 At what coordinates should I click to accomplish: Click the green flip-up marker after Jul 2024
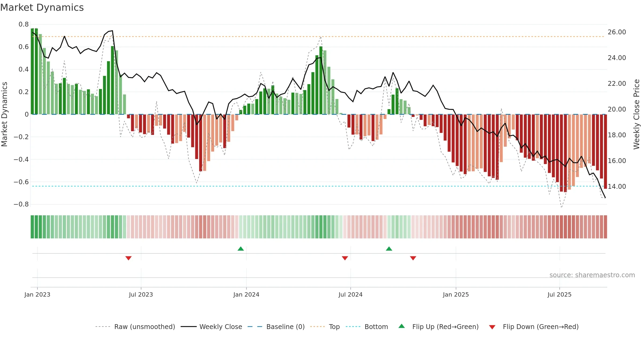click(x=389, y=249)
